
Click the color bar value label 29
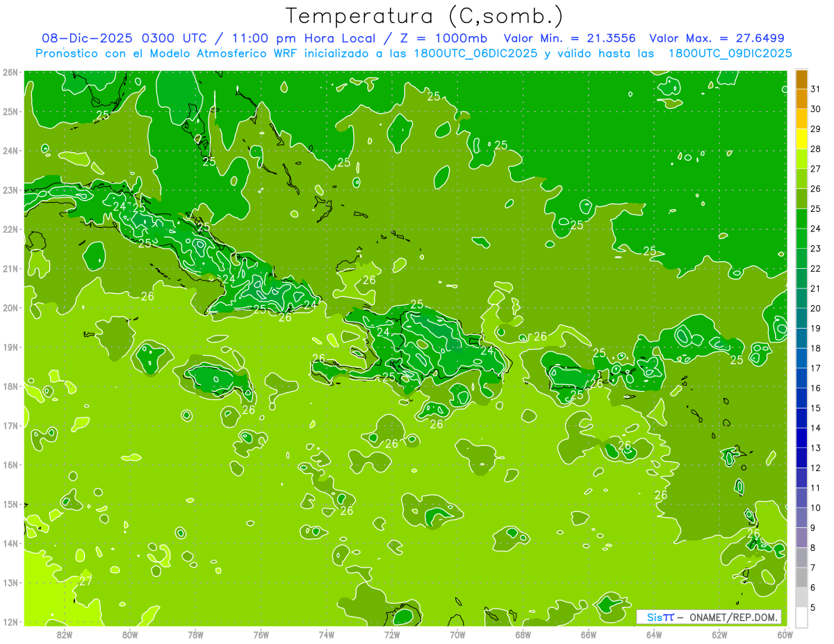point(815,129)
